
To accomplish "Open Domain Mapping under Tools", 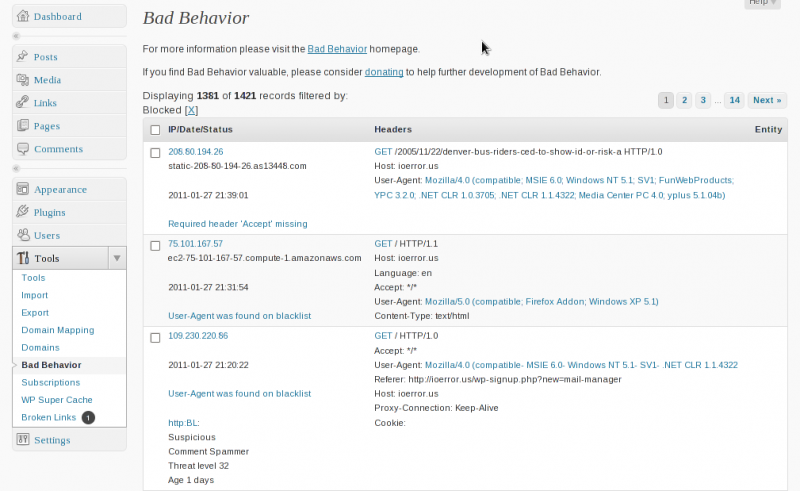I will 58,330.
